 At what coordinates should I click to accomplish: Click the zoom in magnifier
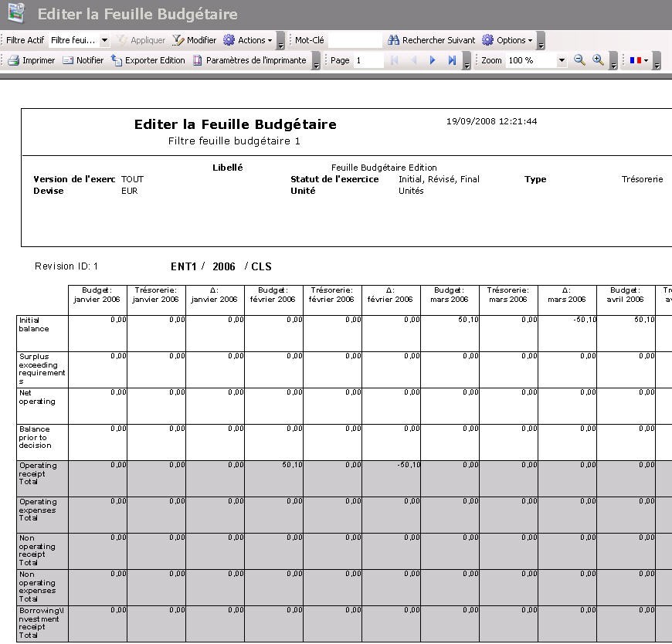598,60
